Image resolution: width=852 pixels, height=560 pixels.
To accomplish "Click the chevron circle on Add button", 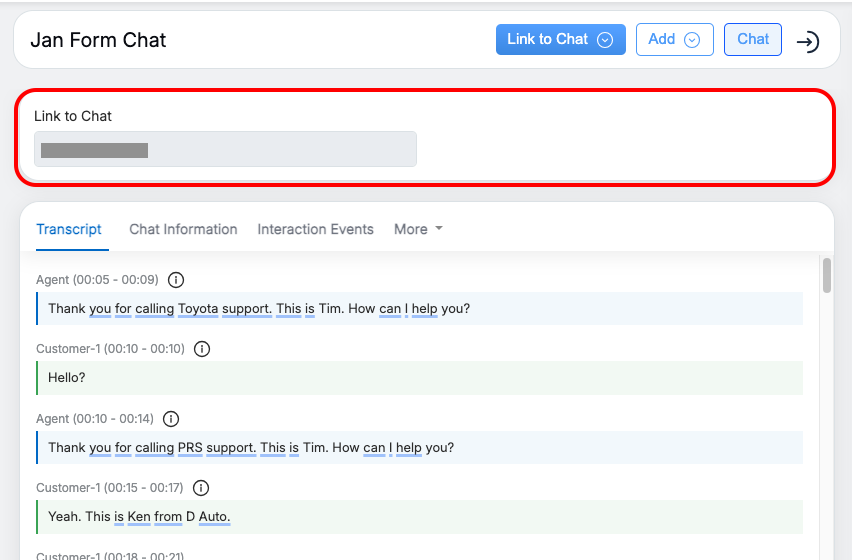I will (692, 40).
